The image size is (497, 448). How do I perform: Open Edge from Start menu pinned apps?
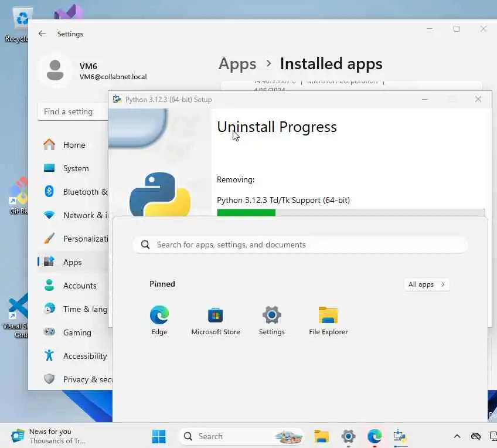coord(159,320)
